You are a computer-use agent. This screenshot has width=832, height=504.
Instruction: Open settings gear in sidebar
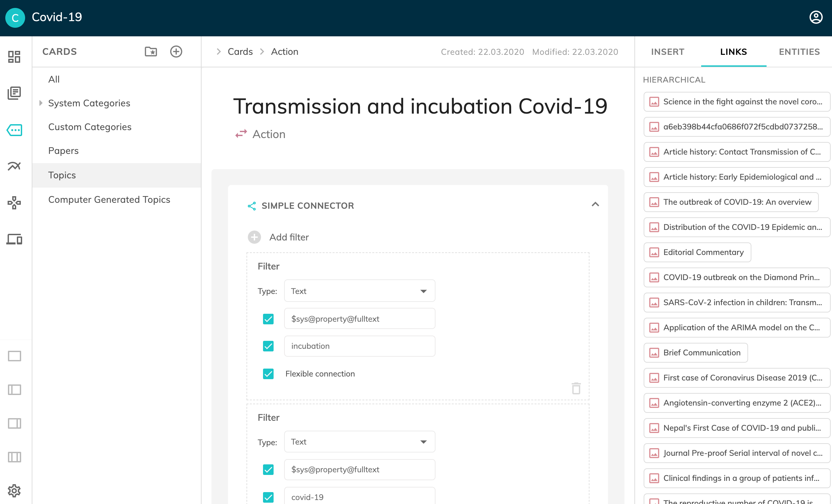(x=14, y=490)
